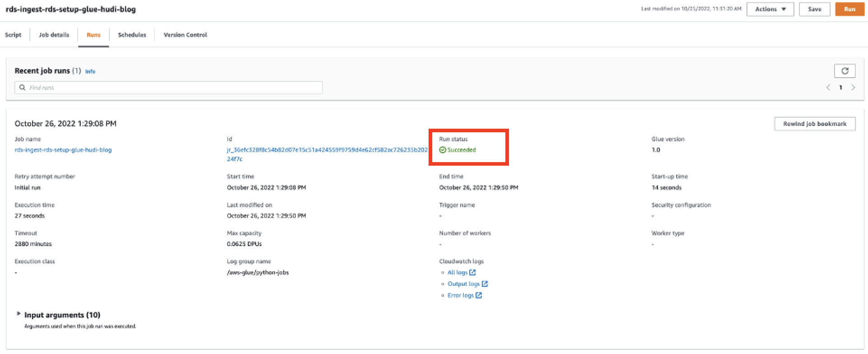868x354 pixels.
Task: Click the Info link beside Recent job runs
Action: coord(90,71)
